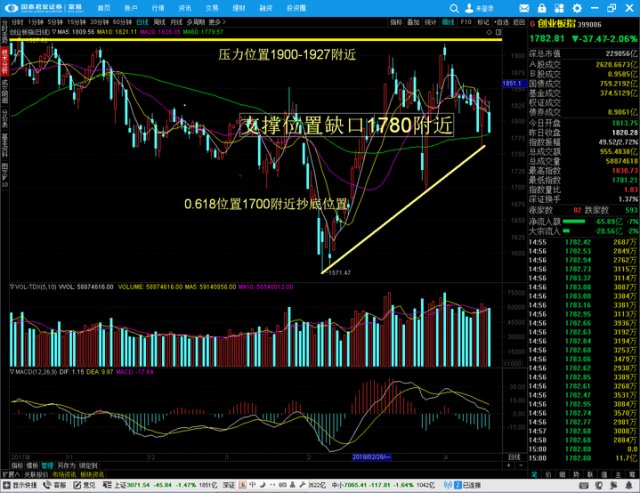The height and width of the screenshot is (493, 640).
Task: Toggle the 画线 drawing tool button
Action: click(448, 22)
